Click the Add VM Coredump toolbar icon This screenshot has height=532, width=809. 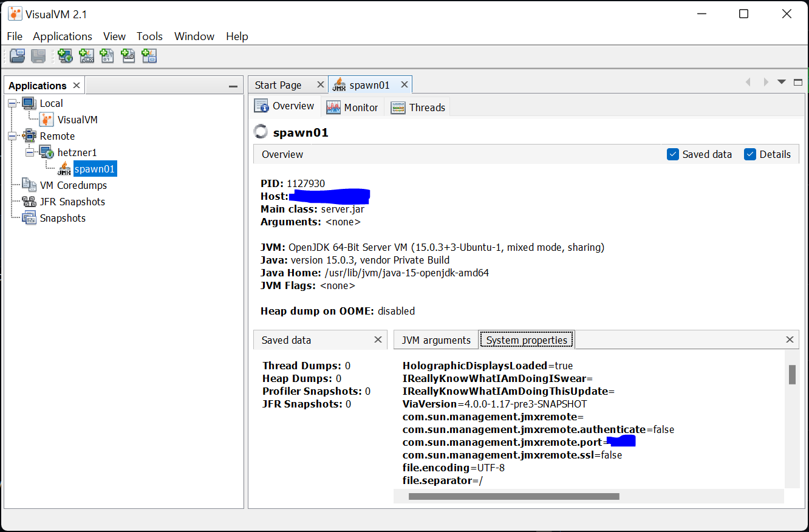(107, 56)
